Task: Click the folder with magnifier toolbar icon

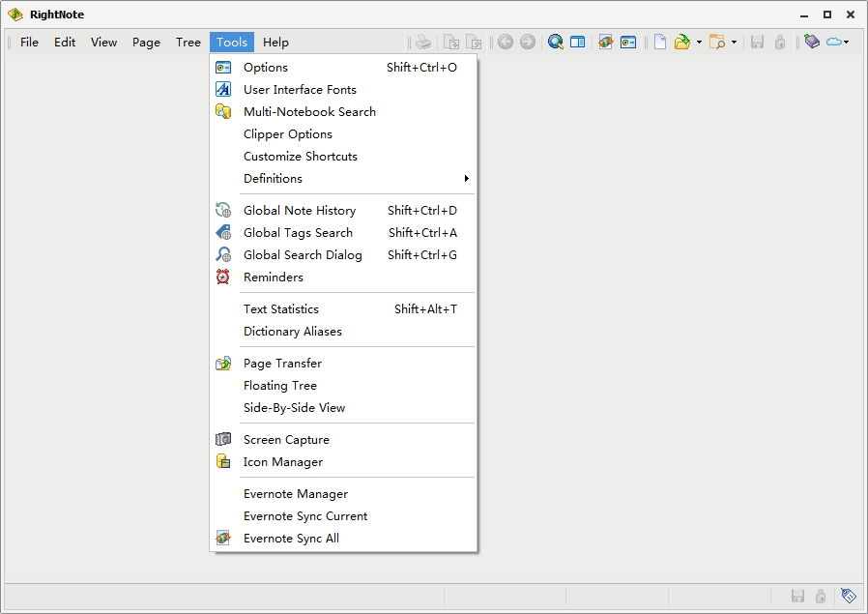Action: pos(717,43)
